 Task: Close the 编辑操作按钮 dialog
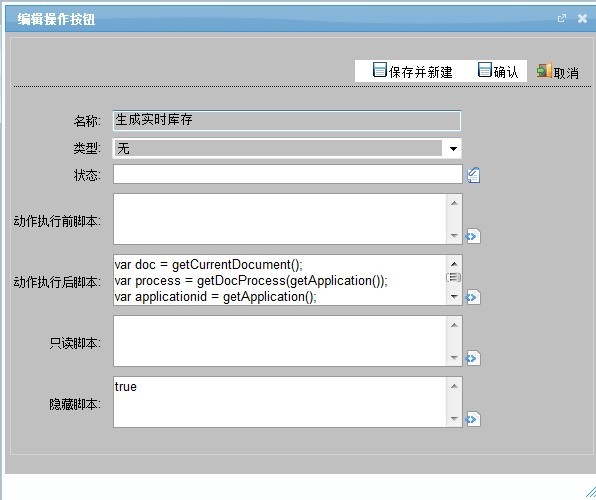point(582,18)
